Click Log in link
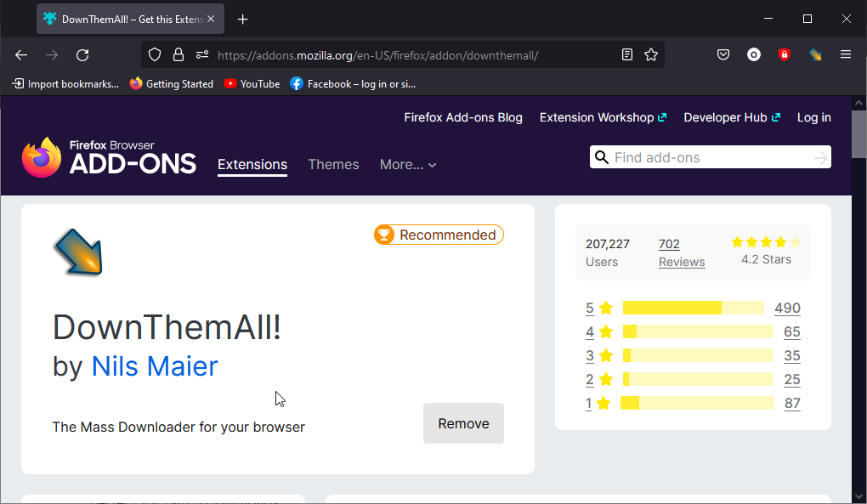The width and height of the screenshot is (867, 504). (x=814, y=117)
